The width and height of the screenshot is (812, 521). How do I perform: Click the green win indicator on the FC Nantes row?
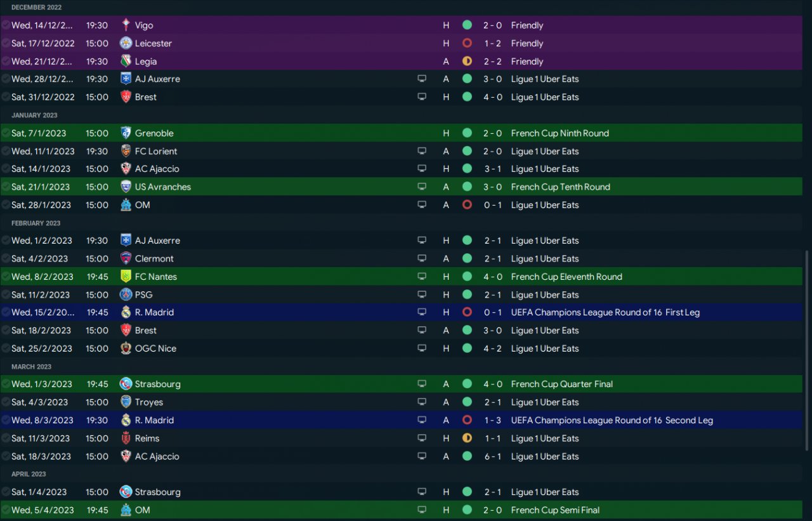click(x=467, y=277)
